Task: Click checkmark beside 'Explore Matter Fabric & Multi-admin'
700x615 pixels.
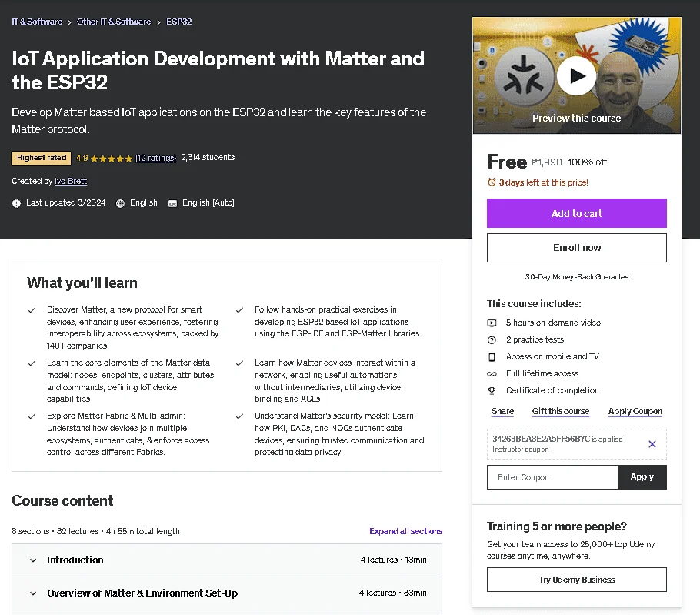Action: pyautogui.click(x=32, y=416)
